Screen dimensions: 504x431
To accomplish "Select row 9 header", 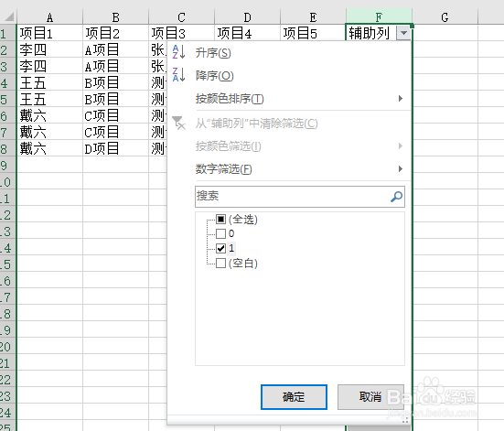I will point(7,165).
